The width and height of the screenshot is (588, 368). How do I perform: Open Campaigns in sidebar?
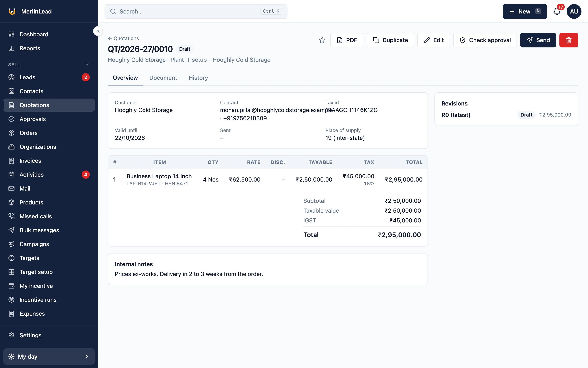[x=49, y=244]
